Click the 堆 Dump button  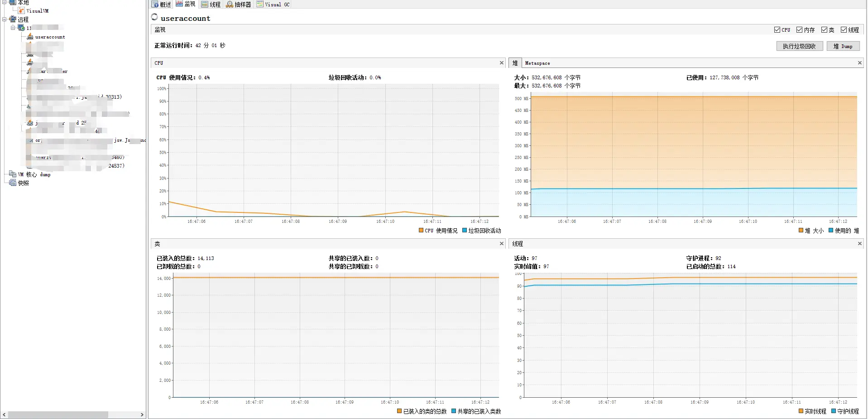tap(843, 46)
